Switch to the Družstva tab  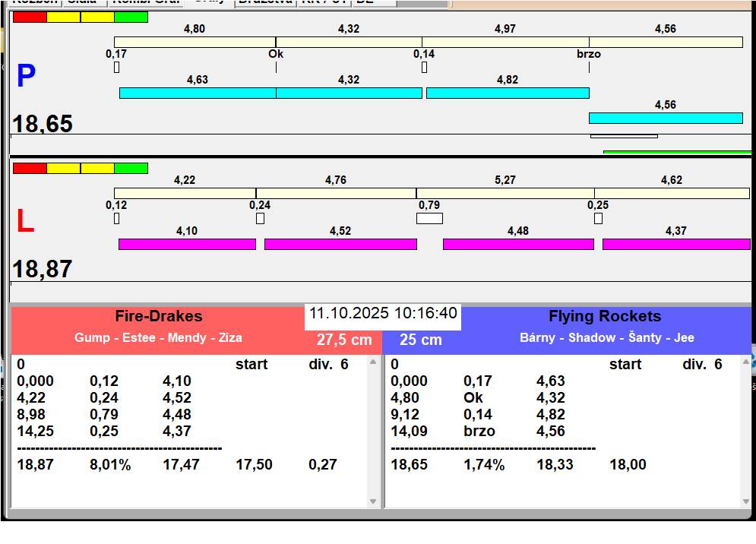[264, 2]
